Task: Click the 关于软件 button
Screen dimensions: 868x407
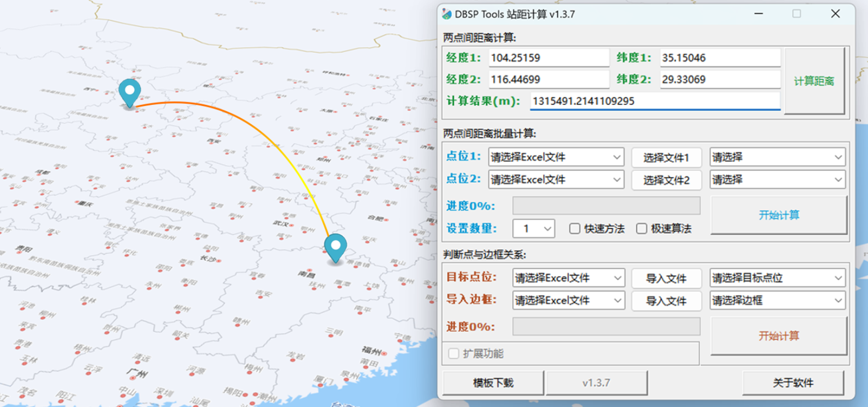Action: pyautogui.click(x=793, y=383)
